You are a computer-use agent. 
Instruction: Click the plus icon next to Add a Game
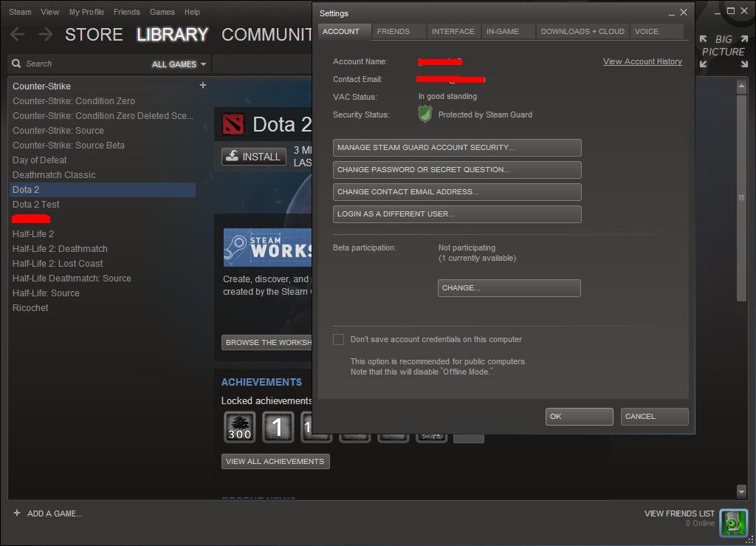point(17,513)
